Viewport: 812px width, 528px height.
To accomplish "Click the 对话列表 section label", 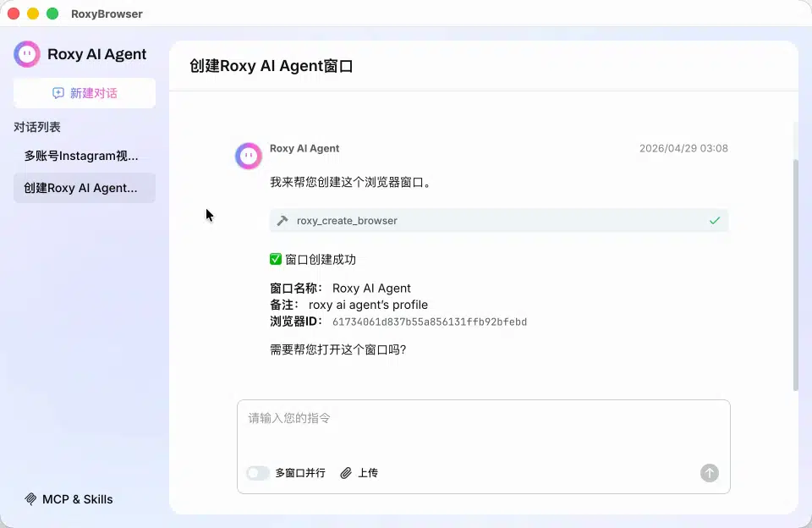I will click(x=36, y=127).
